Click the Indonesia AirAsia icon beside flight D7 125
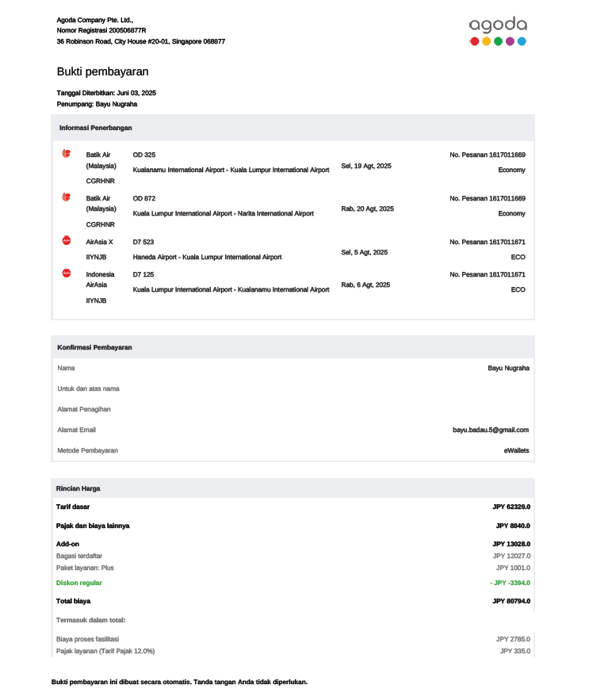This screenshot has height=700, width=589. point(66,273)
